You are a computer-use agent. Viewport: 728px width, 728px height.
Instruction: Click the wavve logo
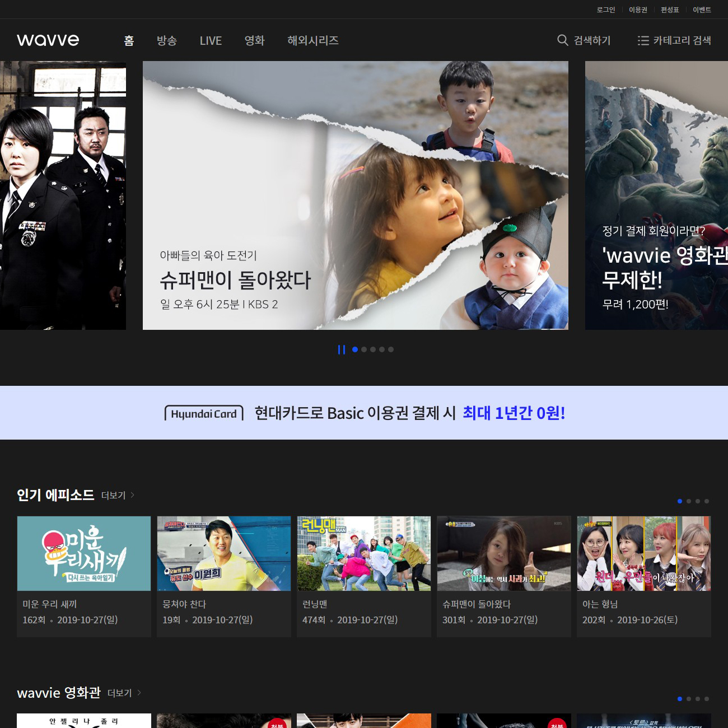click(x=48, y=40)
